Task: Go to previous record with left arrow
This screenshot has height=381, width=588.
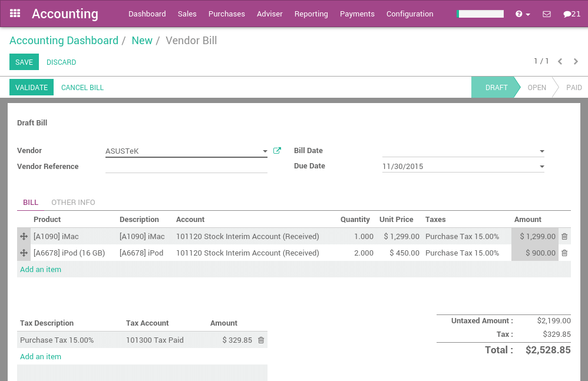Action: click(560, 61)
